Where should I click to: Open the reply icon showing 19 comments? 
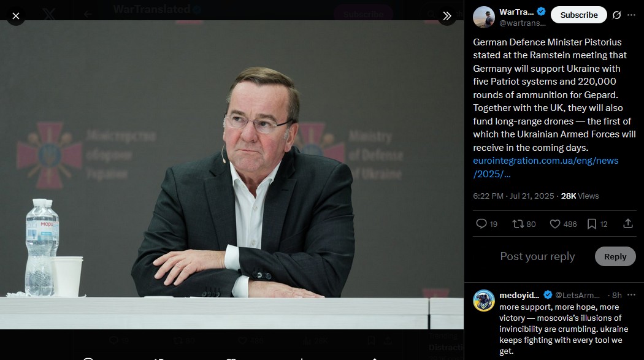(x=486, y=224)
